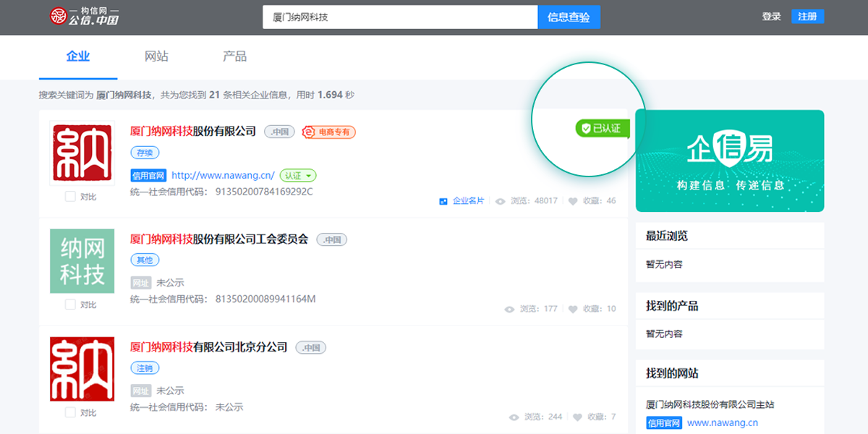Click .中国 badge on 北京分公司 result
This screenshot has height=434, width=868.
[311, 347]
